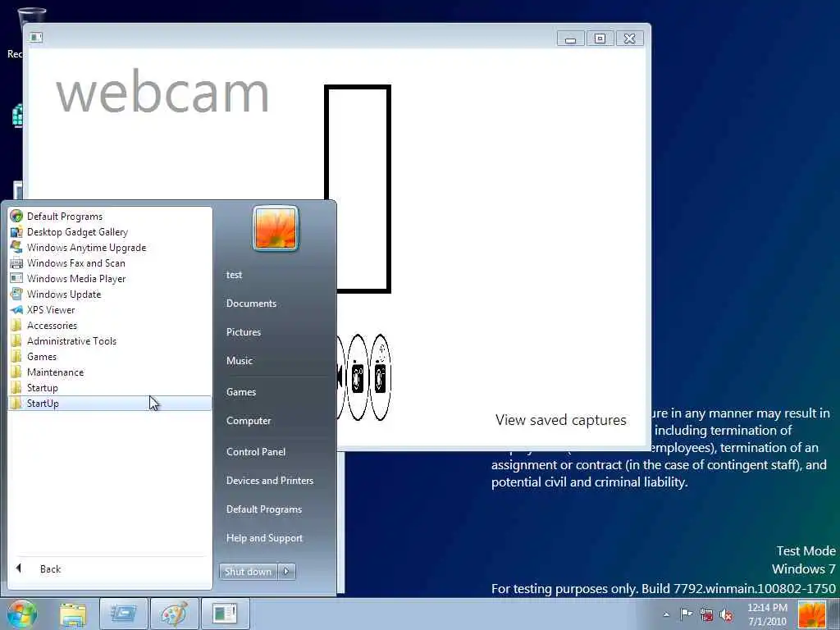Click the network status tray icon
Screen dimensions: 840x630
[706, 615]
